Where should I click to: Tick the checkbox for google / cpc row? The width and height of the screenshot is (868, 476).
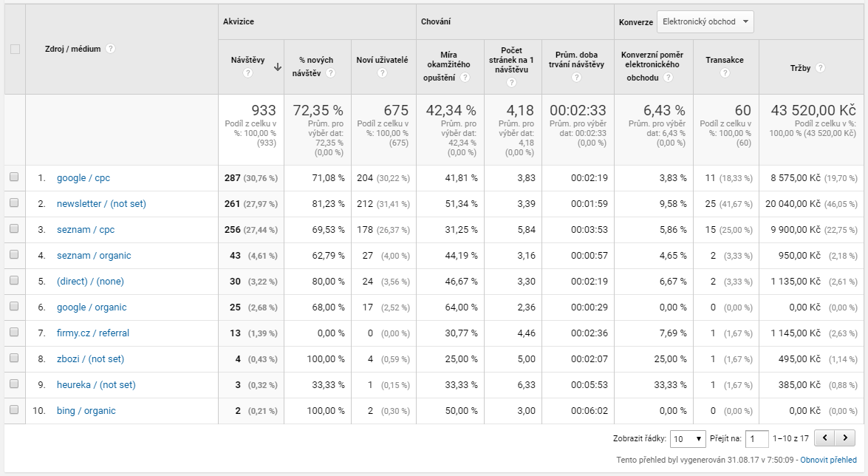tap(14, 177)
